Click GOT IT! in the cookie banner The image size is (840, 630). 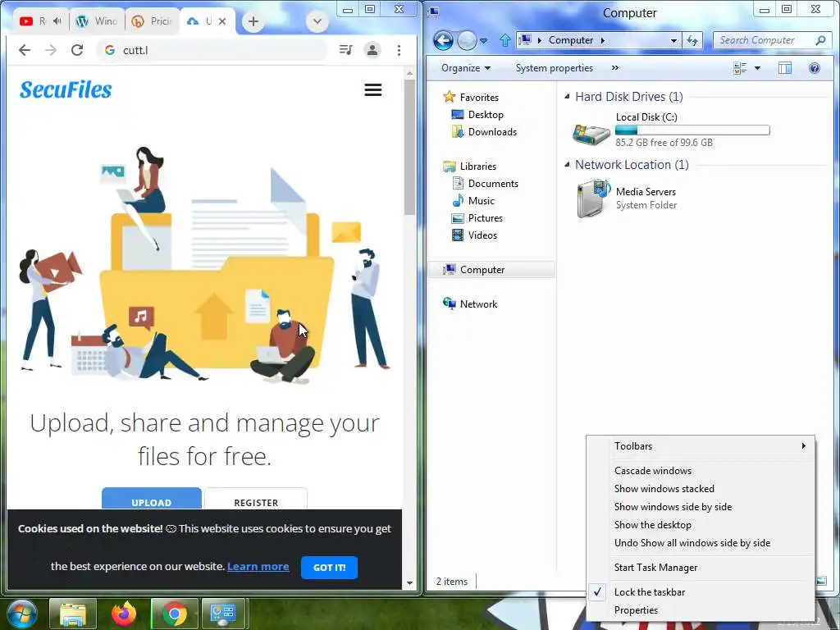click(x=329, y=568)
